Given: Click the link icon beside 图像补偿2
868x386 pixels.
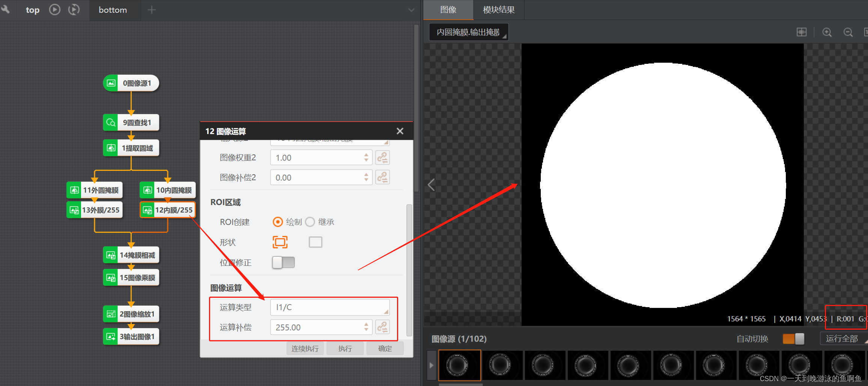Looking at the screenshot, I should click(382, 177).
